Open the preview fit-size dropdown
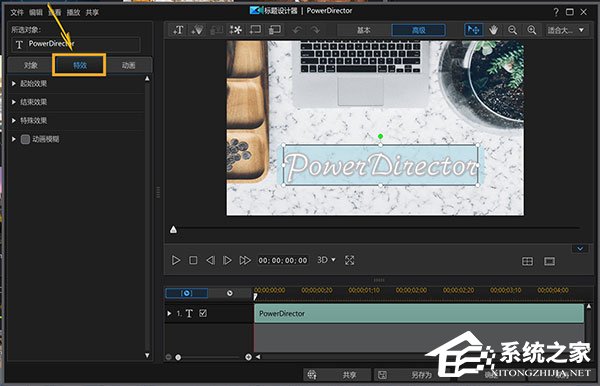This screenshot has width=600, height=386. coord(566,30)
